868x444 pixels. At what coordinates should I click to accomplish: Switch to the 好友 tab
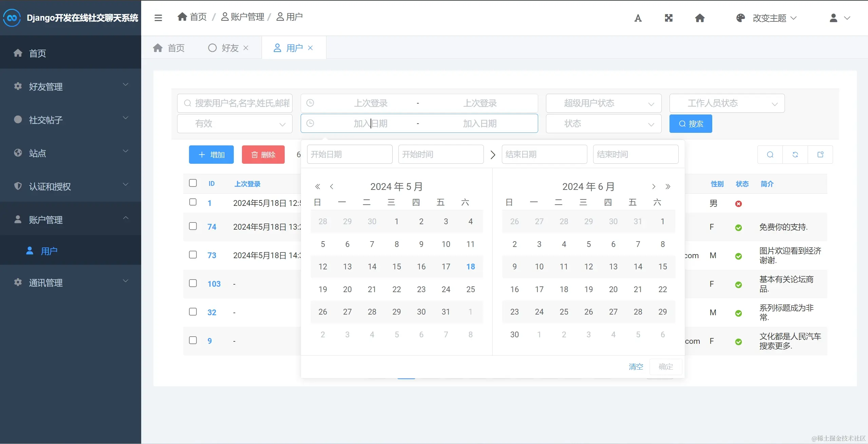click(x=230, y=48)
